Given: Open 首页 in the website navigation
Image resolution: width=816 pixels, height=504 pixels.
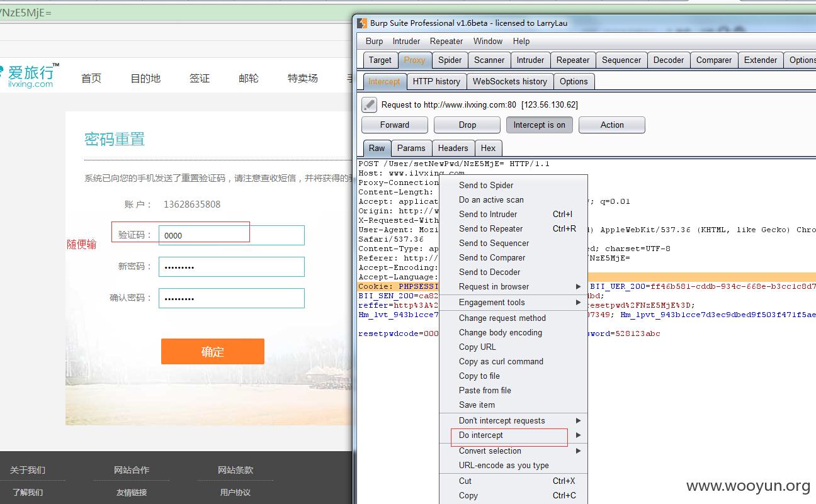Looking at the screenshot, I should coord(91,78).
